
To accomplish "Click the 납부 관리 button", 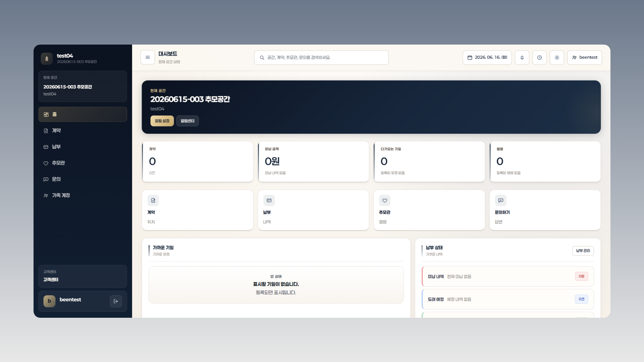I will coord(583,251).
